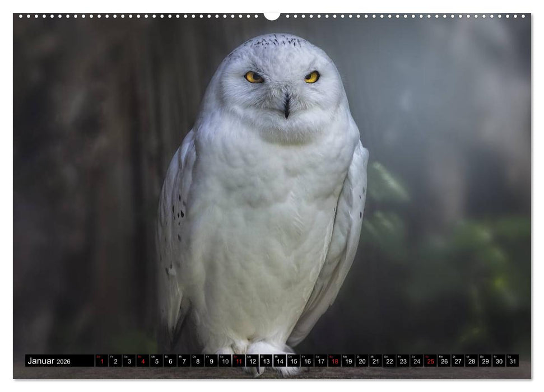Screen dimensions: 544x392
Task: Select date 27 in calendar strip
Action: coord(458,361)
